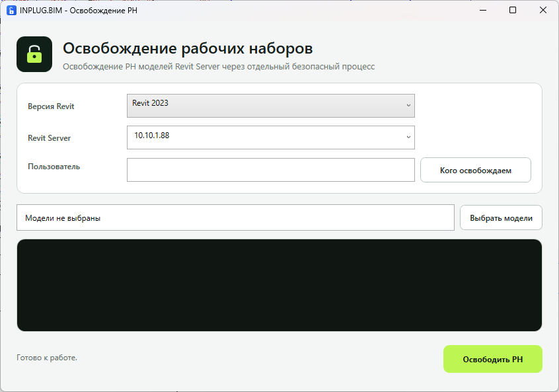Click the green Освободить РН button
This screenshot has width=559, height=392.
pos(493,359)
